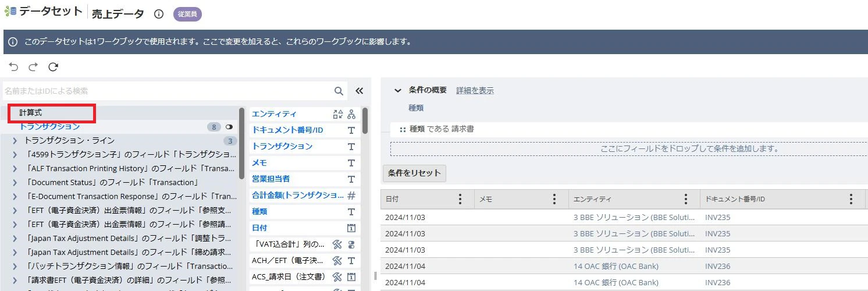Click the Dataset logo icon in header
868x291 pixels.
[x=10, y=12]
